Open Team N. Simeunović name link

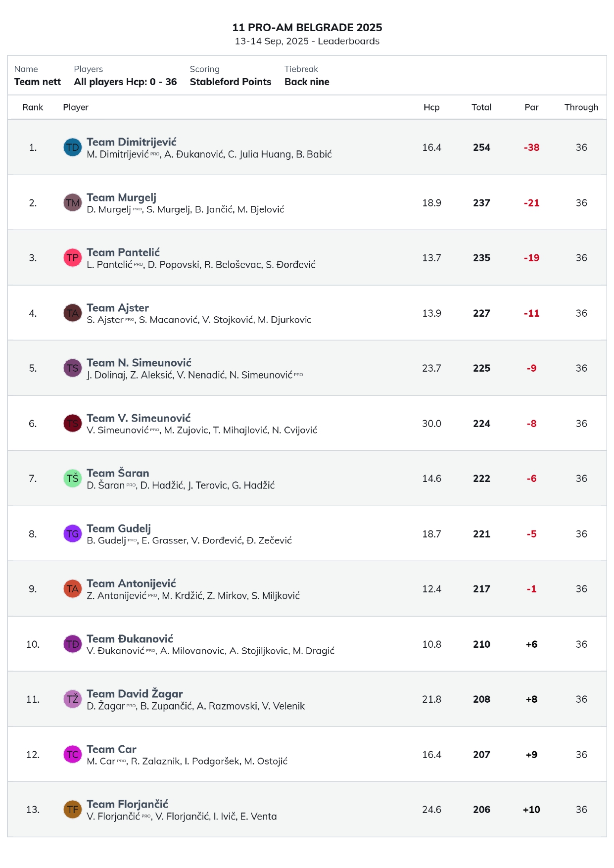point(139,363)
